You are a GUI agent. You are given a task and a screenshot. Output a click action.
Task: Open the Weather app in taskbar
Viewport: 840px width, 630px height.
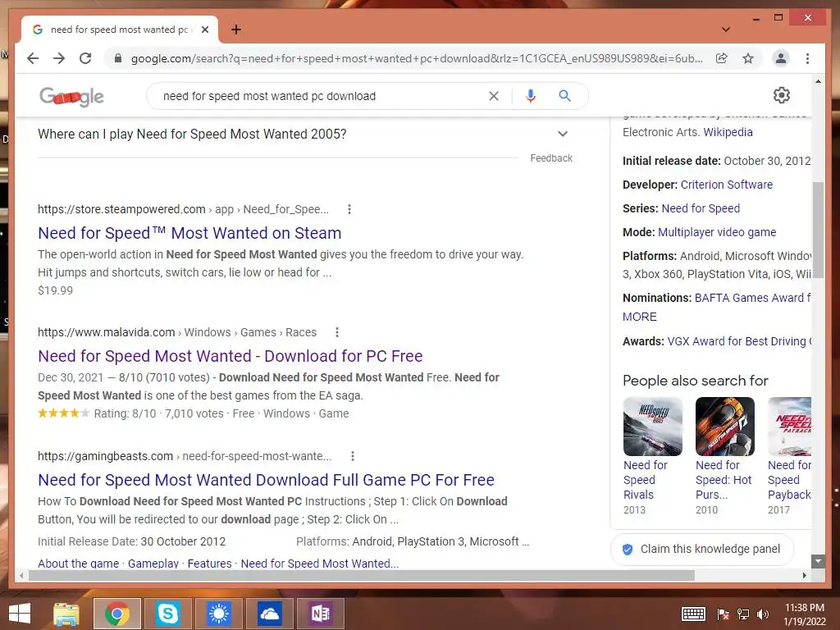[218, 614]
